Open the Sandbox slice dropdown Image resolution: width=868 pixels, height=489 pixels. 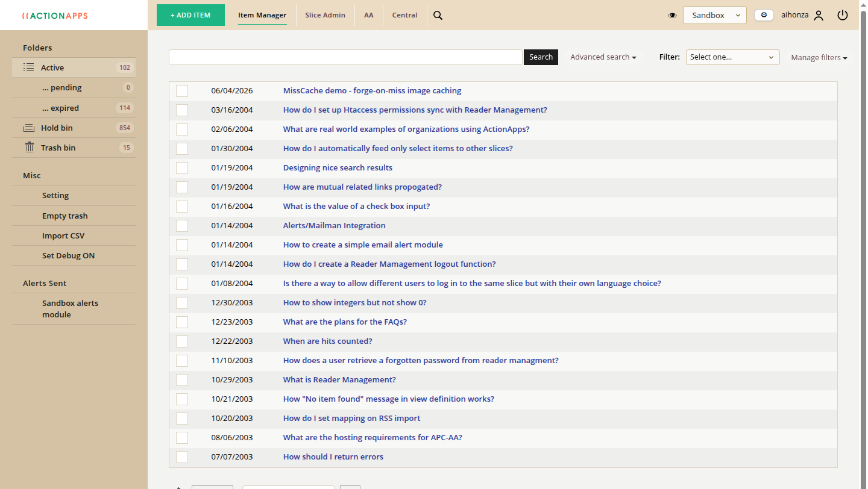pyautogui.click(x=714, y=15)
